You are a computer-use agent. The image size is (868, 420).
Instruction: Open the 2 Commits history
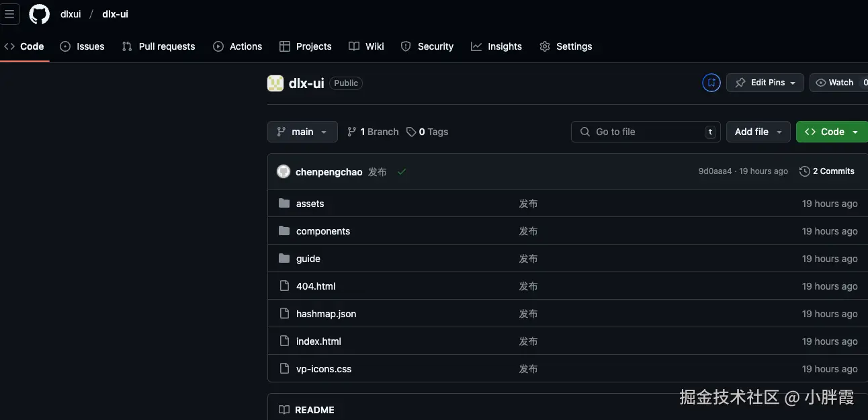click(x=827, y=171)
